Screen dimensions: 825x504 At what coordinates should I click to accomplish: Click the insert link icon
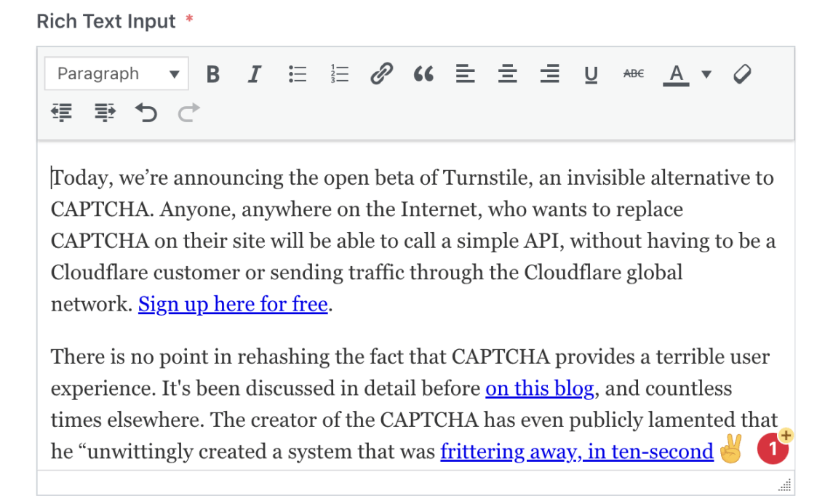[381, 74]
